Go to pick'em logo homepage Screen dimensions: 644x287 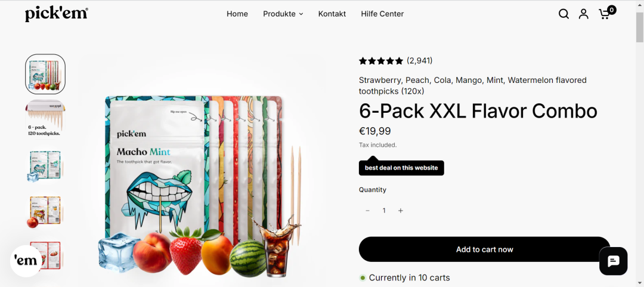pyautogui.click(x=56, y=14)
